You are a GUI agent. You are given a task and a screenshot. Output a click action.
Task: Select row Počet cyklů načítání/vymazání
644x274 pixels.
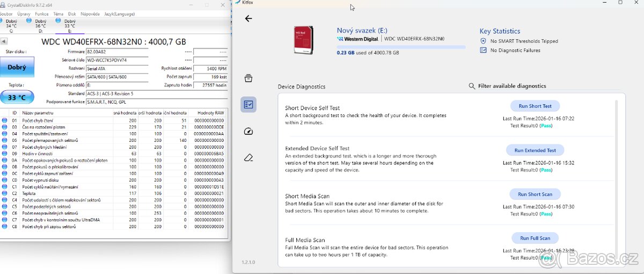[113, 187]
